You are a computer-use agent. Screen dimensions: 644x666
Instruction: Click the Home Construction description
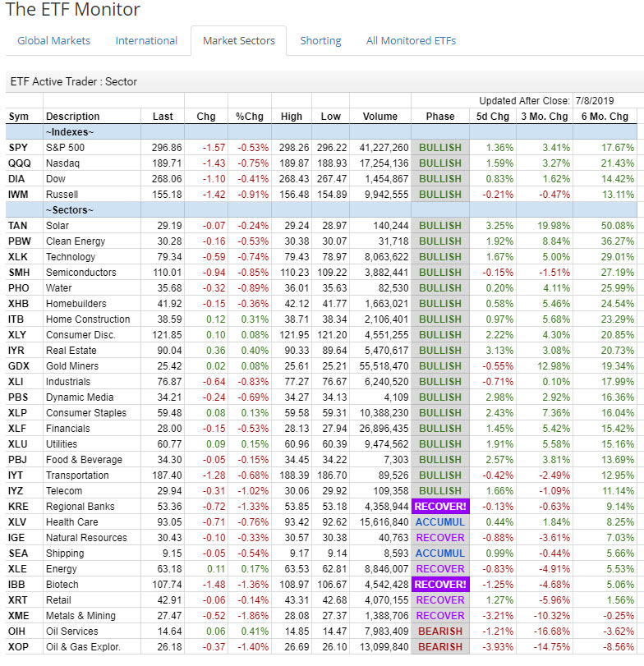pyautogui.click(x=88, y=319)
